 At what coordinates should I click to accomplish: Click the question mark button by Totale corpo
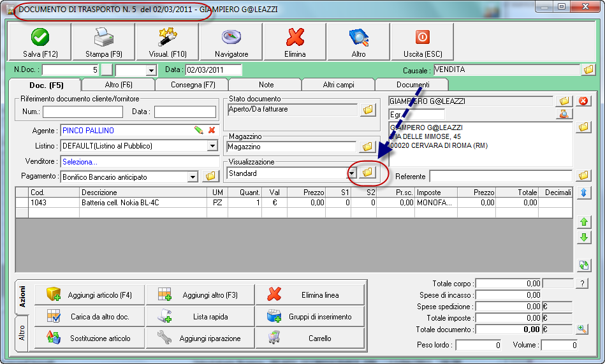(x=582, y=284)
